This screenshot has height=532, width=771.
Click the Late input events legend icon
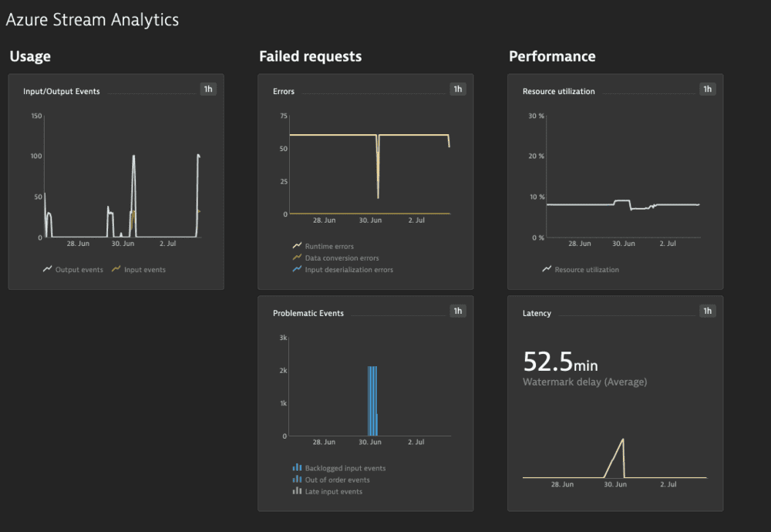[x=297, y=491]
